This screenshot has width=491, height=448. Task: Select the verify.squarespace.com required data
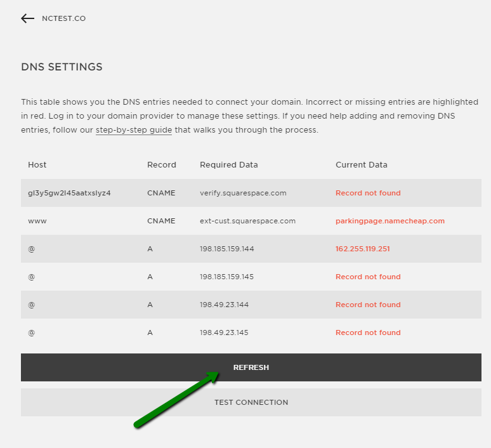(243, 193)
